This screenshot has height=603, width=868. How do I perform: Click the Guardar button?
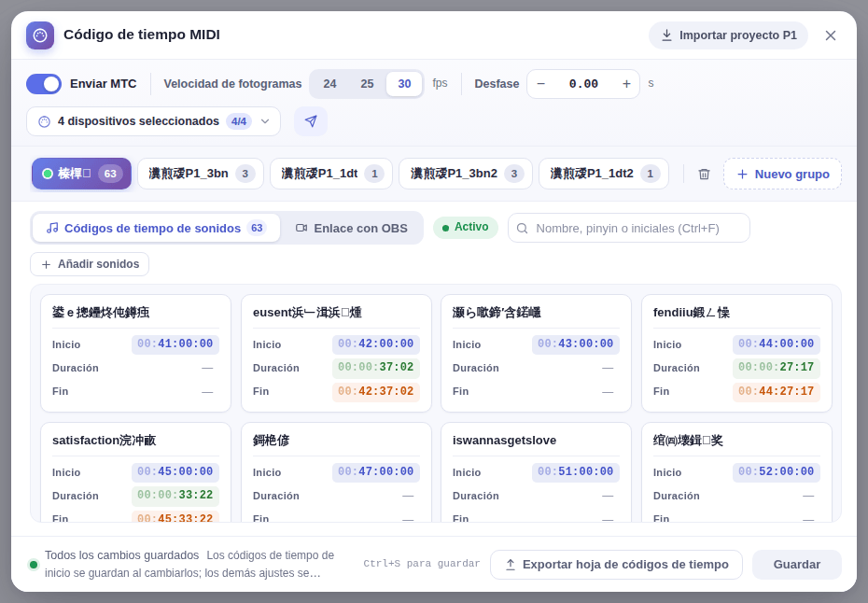coord(796,565)
